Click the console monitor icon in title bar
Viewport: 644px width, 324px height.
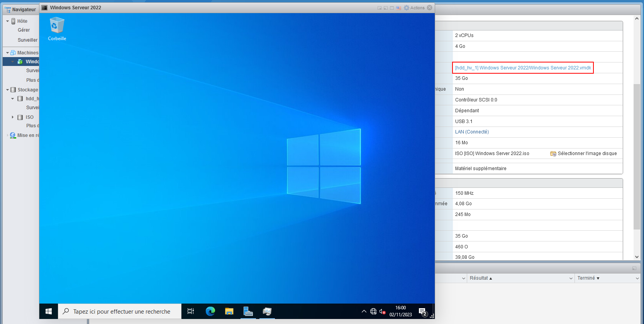(44, 8)
